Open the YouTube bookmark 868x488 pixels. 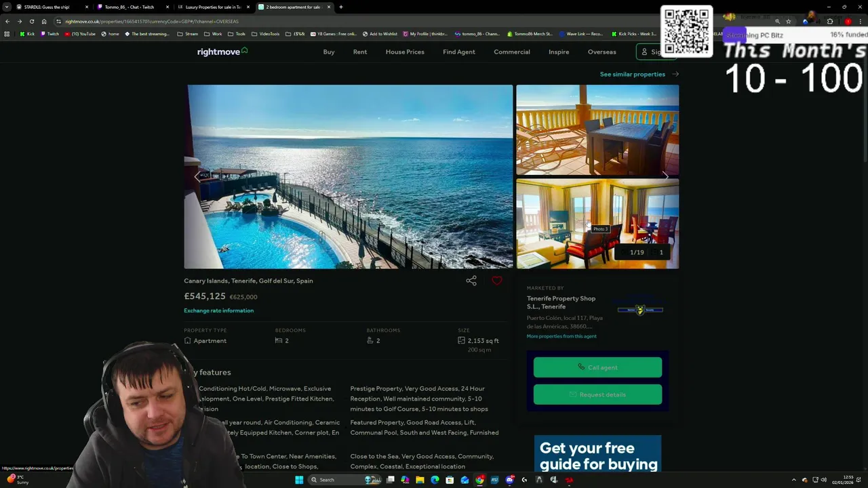click(x=80, y=34)
